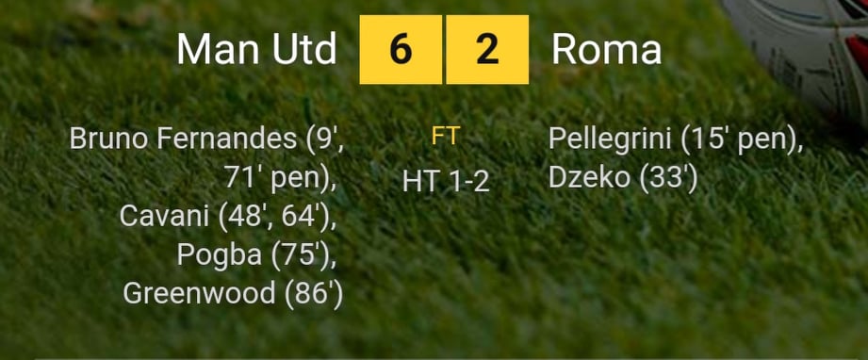Screen dimensions: 868x360
Task: Click the HT 1-2 half-time score
Action: pos(446,181)
